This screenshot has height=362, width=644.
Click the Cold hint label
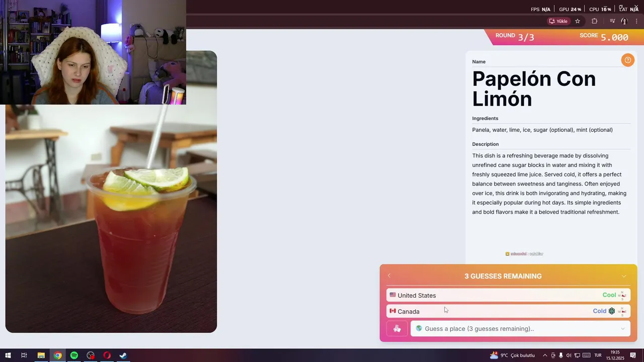point(599,311)
